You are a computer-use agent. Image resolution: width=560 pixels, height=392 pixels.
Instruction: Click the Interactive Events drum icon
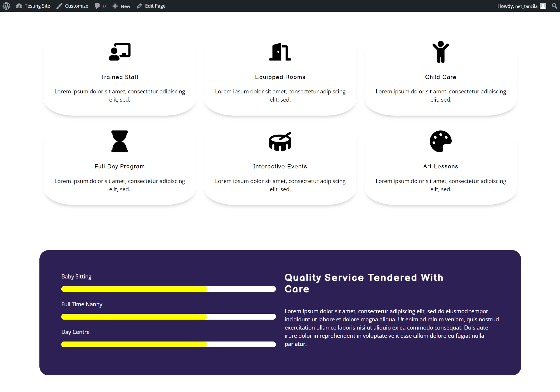280,141
